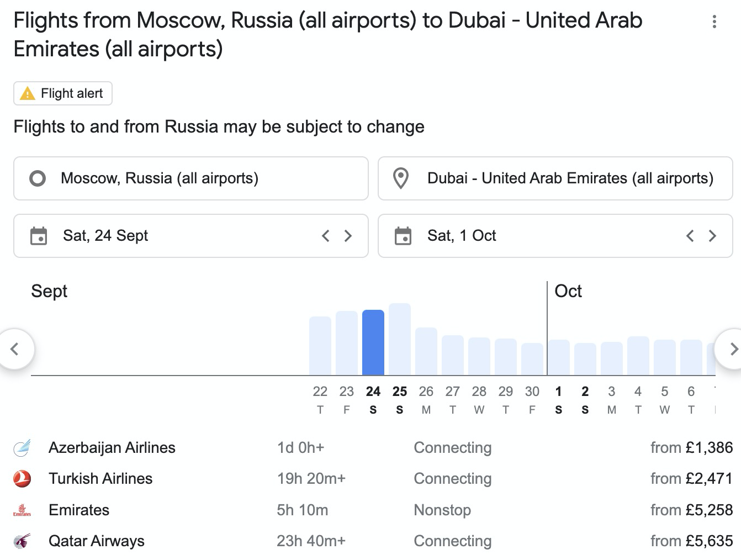Screen dimensions: 741x560
Task: Go to previous departure date
Action: point(326,236)
